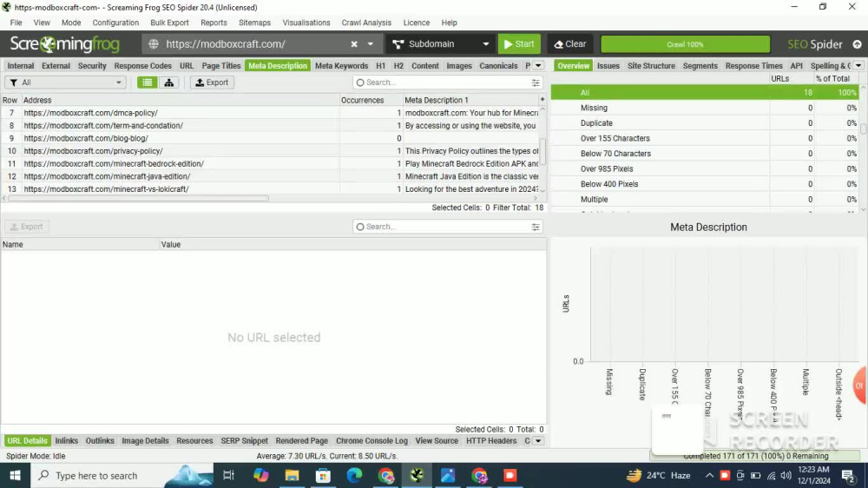Select the All row in overview
The width and height of the screenshot is (868, 488).
[705, 93]
